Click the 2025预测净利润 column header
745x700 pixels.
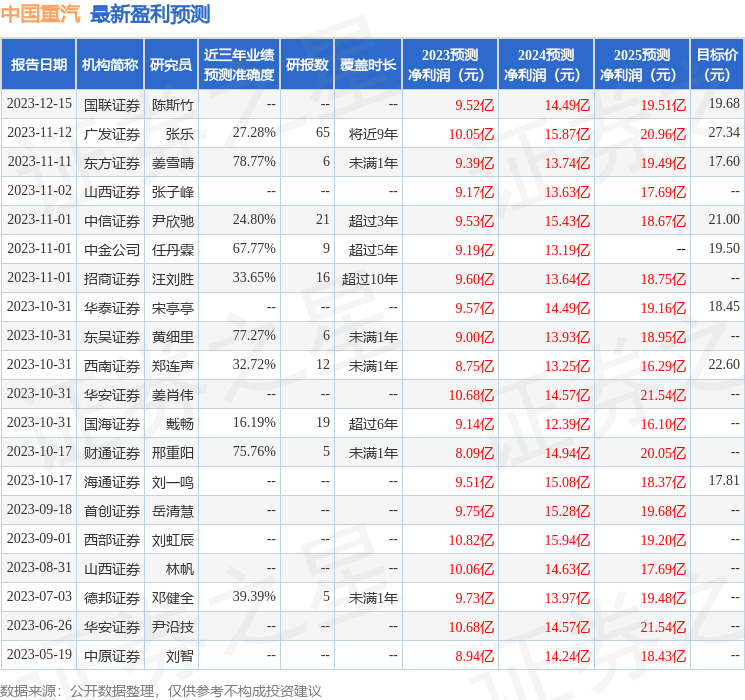click(x=642, y=64)
